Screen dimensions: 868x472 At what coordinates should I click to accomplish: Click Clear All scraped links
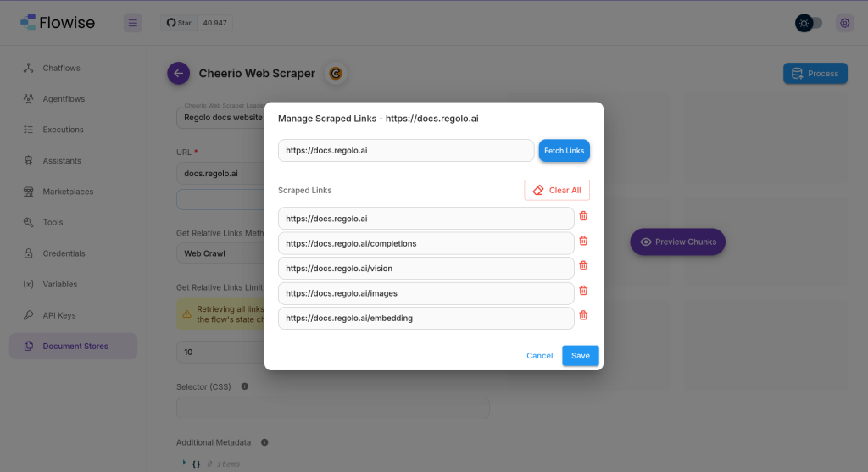coord(557,190)
